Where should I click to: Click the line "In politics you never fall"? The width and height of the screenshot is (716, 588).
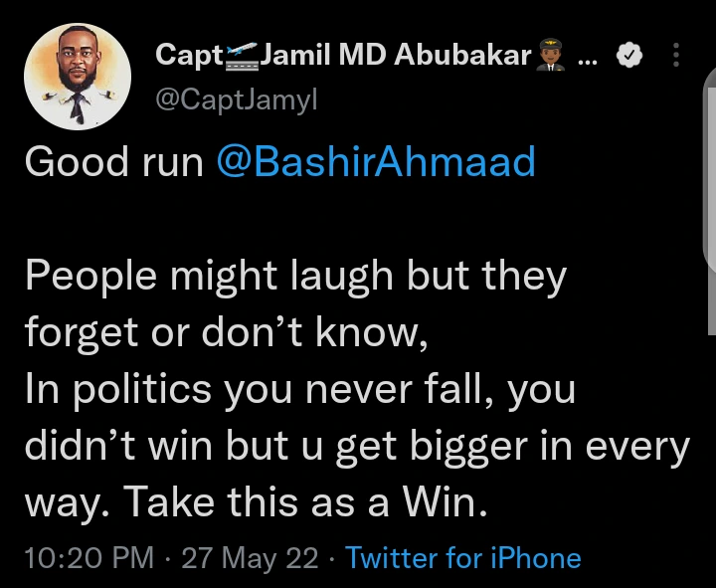coord(299,391)
